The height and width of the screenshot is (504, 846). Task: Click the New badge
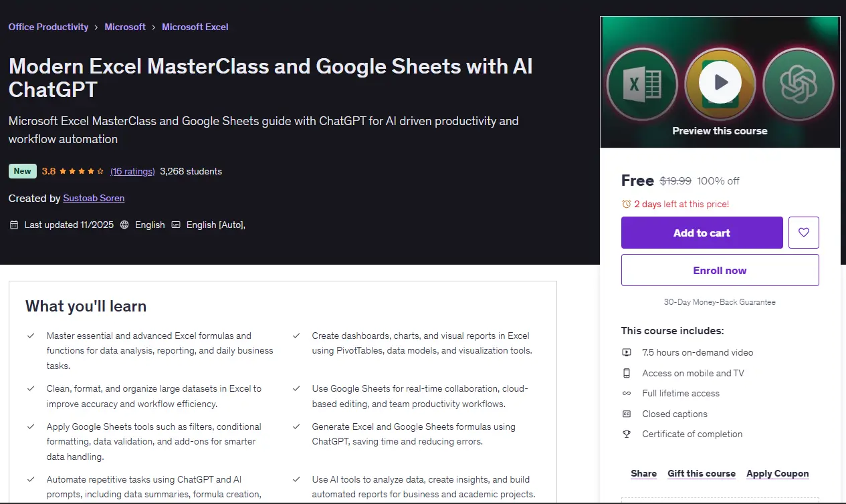[23, 171]
